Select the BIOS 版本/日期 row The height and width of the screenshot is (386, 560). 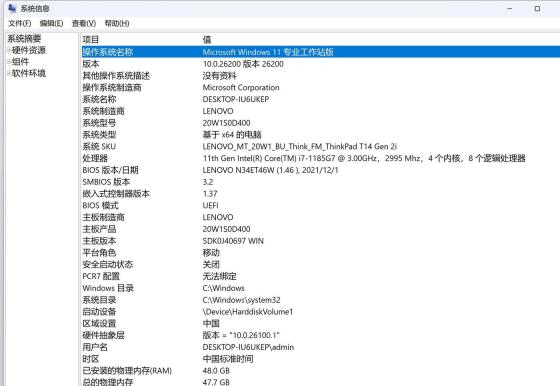point(321,170)
